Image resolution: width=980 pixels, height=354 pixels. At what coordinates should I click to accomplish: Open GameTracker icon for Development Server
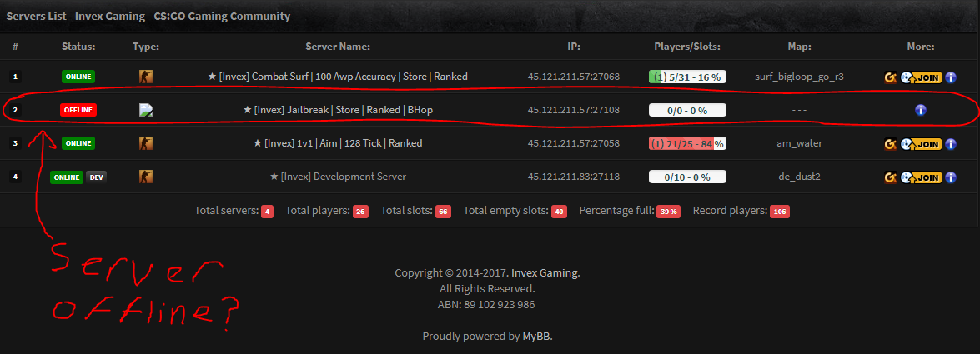(x=891, y=177)
